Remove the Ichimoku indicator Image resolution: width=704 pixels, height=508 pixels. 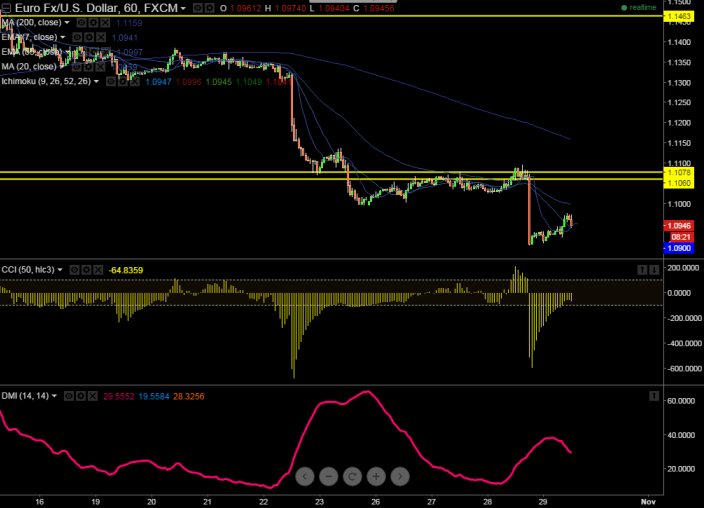(x=134, y=82)
